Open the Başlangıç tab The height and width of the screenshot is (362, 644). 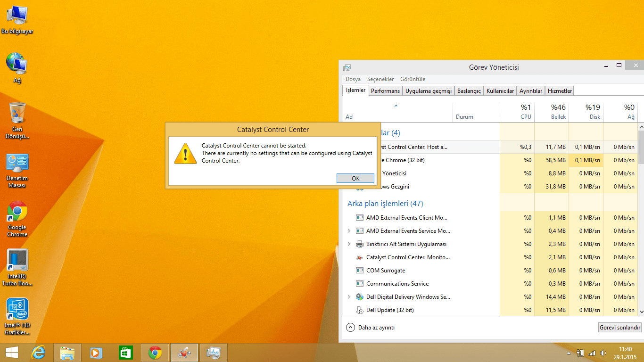coord(469,91)
